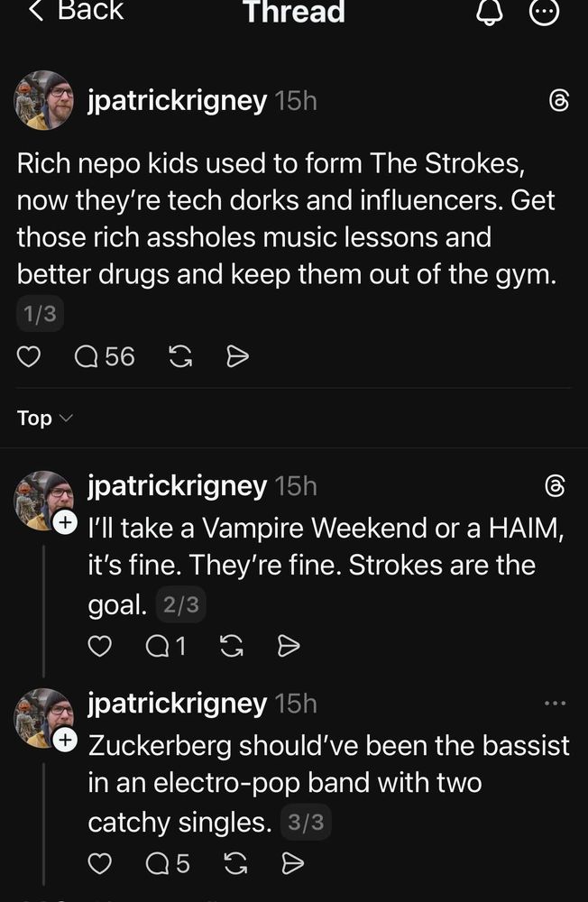
Task: Repost the Zuckerberg electro-pop reply
Action: (235, 863)
